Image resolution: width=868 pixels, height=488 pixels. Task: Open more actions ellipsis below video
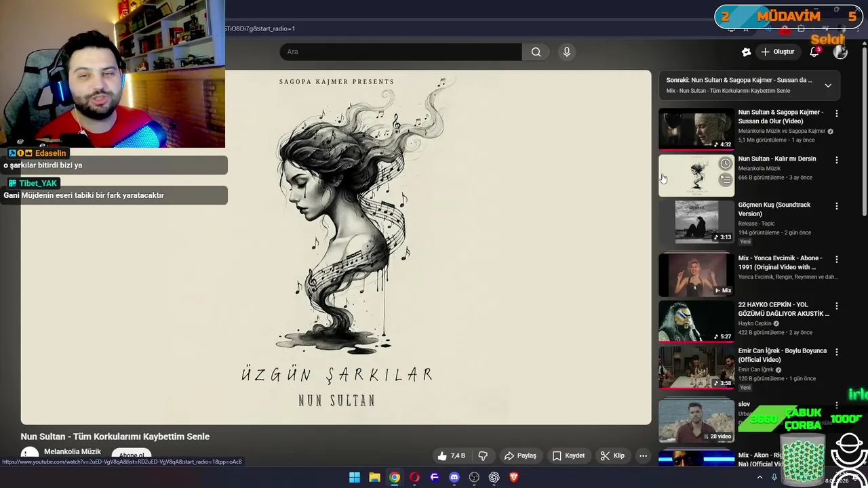click(x=643, y=455)
